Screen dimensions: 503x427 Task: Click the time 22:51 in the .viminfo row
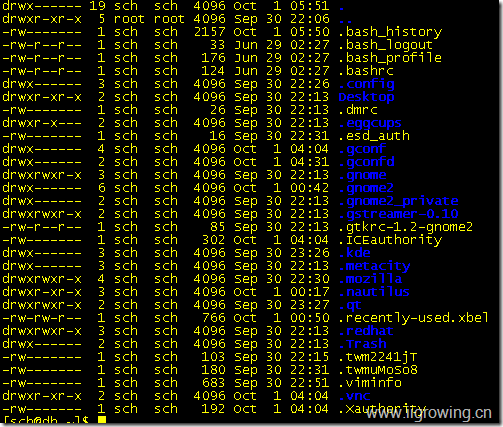(310, 383)
